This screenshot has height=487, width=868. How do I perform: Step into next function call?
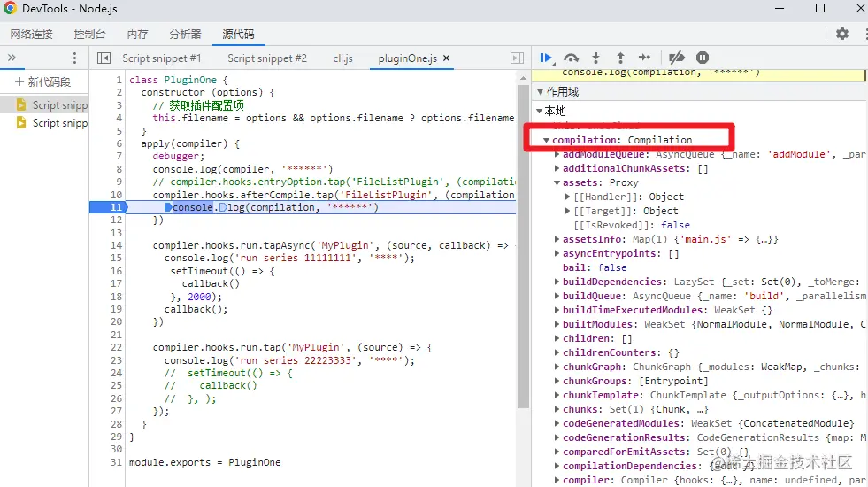(x=595, y=58)
